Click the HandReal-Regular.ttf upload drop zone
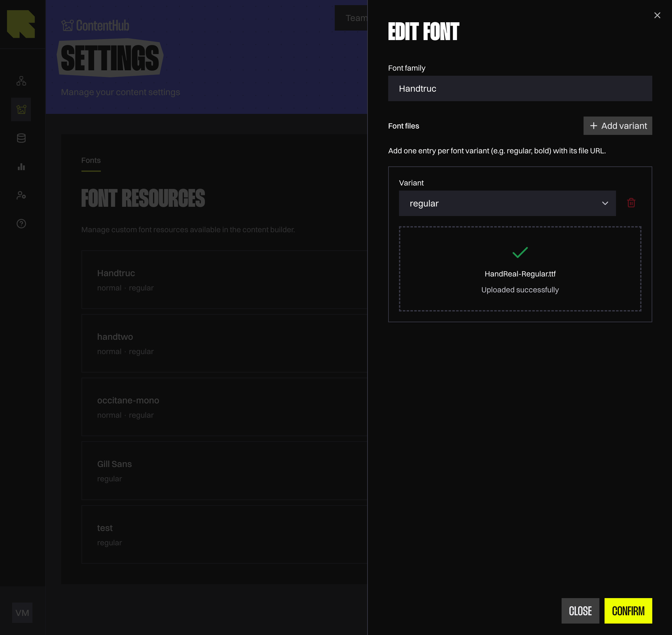 (x=520, y=269)
